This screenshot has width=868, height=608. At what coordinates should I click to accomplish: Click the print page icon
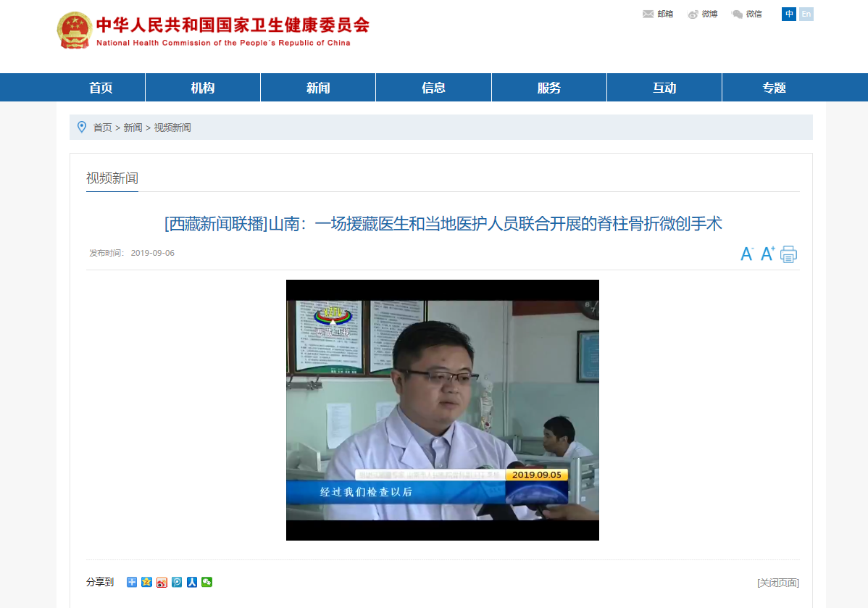pos(788,254)
